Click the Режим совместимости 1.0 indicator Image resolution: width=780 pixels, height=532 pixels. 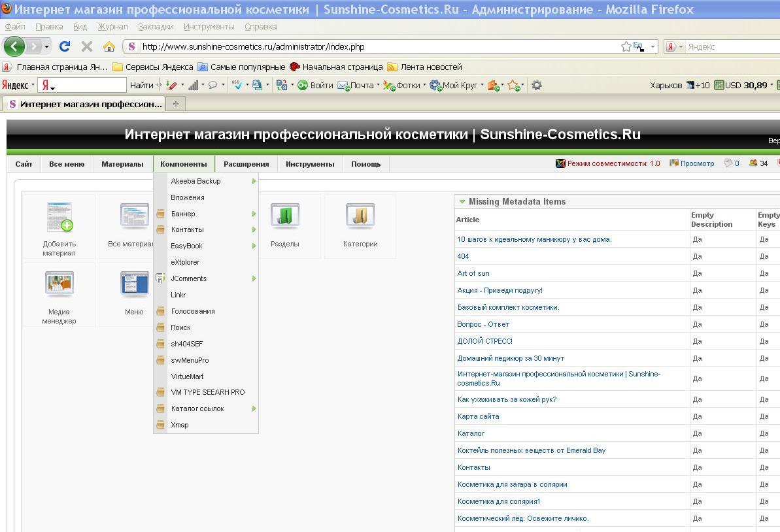point(608,163)
